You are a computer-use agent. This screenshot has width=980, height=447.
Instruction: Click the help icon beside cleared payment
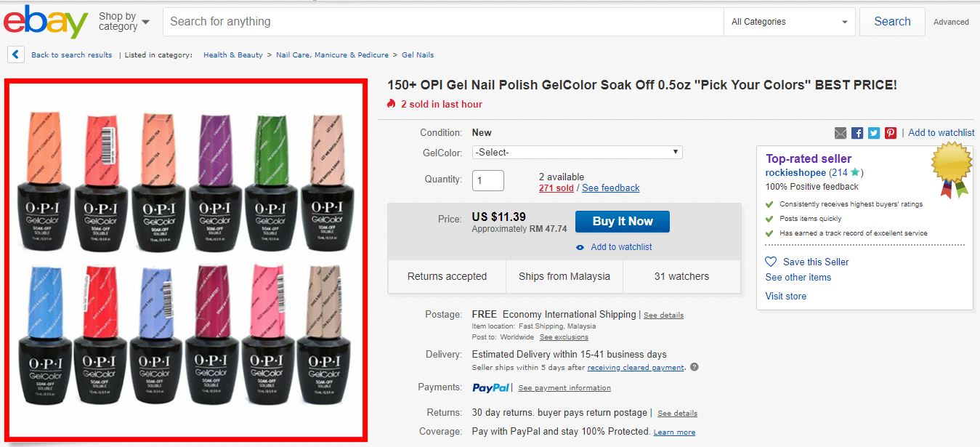tap(694, 367)
